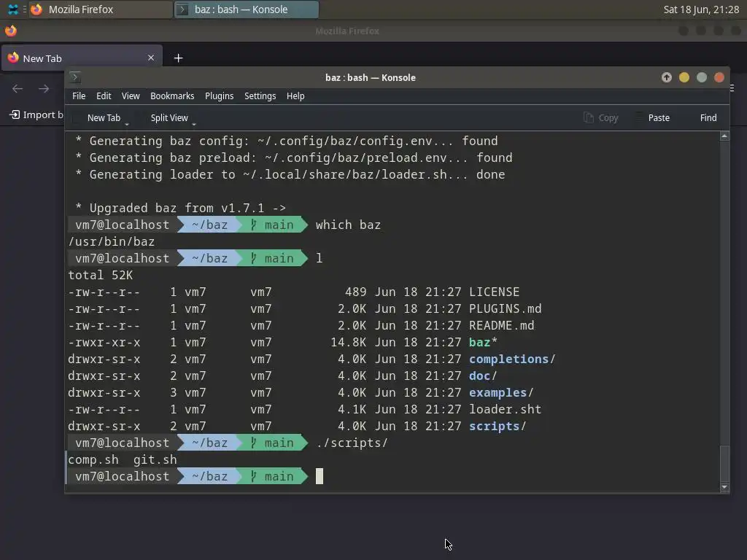747x560 pixels.
Task: Open the Edit menu in Konsole
Action: point(104,96)
